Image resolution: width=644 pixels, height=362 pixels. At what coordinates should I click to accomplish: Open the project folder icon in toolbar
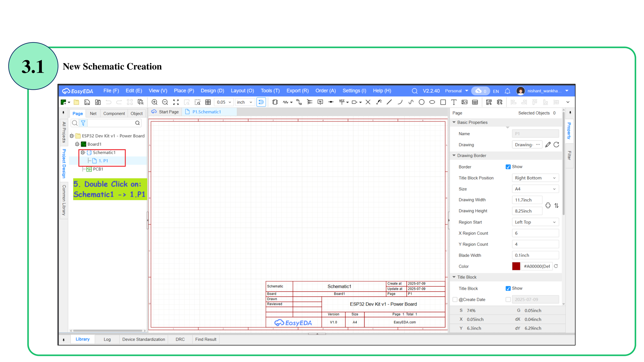[x=76, y=102]
